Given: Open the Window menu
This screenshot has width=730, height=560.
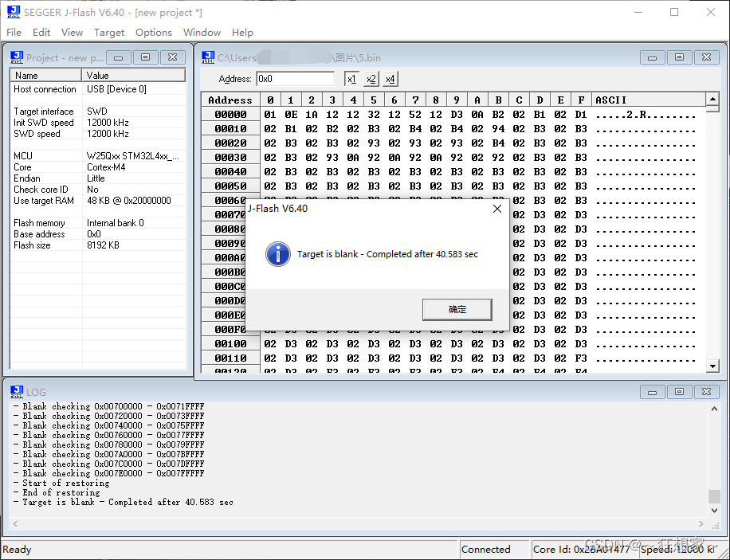Looking at the screenshot, I should click(202, 32).
